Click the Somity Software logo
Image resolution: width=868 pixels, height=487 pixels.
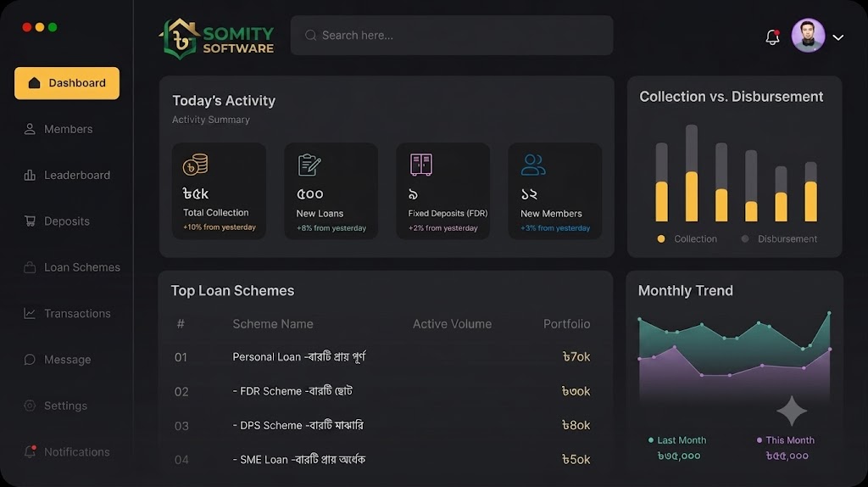216,38
